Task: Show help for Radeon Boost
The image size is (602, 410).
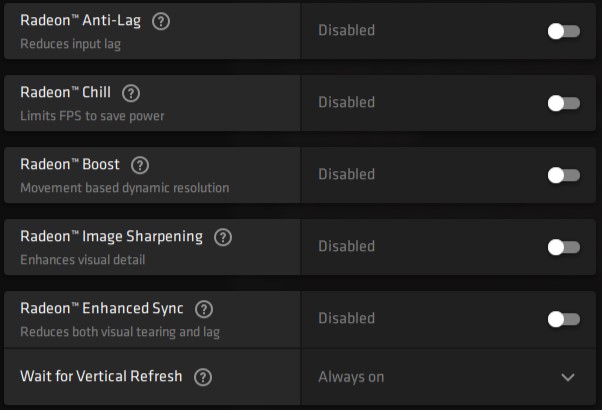Action: coord(140,165)
